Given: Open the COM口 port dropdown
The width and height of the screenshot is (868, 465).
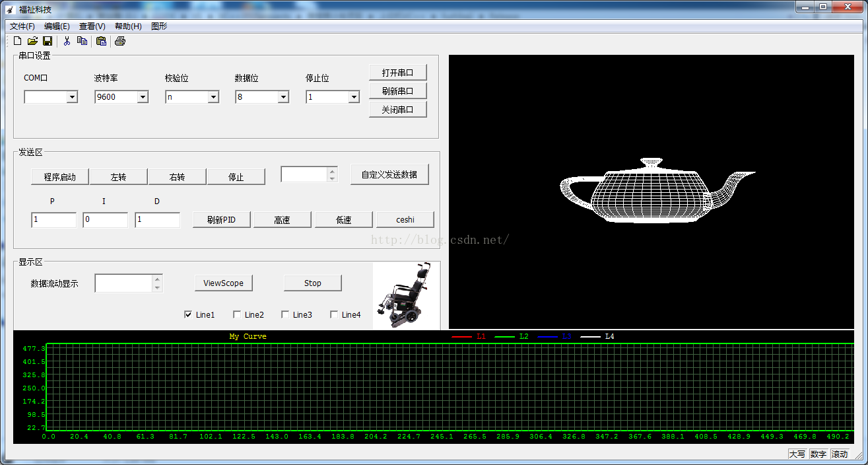Looking at the screenshot, I should [x=72, y=97].
